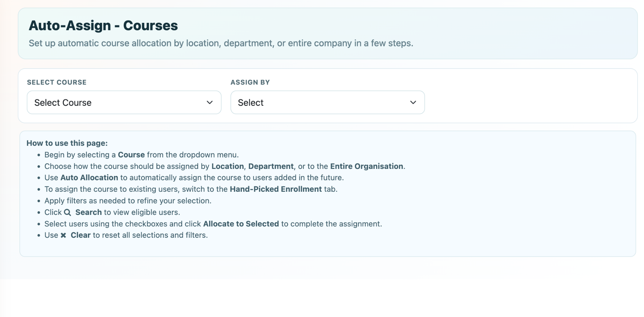
Task: Click the bold "Department" text
Action: [271, 166]
